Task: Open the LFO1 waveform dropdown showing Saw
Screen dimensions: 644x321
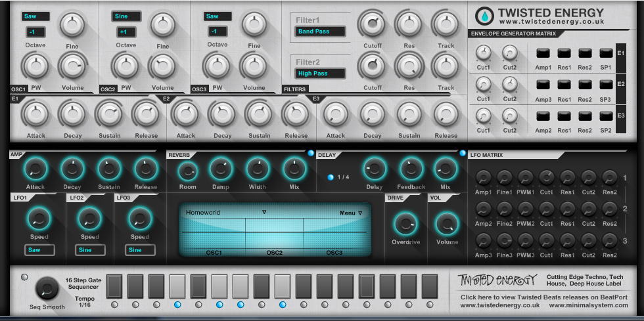Action: 39,250
